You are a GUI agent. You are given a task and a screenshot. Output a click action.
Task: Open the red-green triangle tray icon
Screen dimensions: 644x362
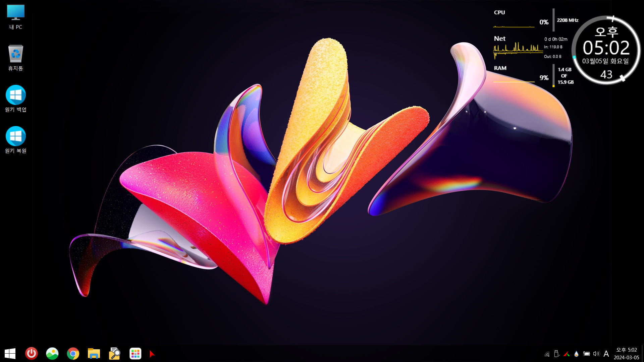pos(567,354)
